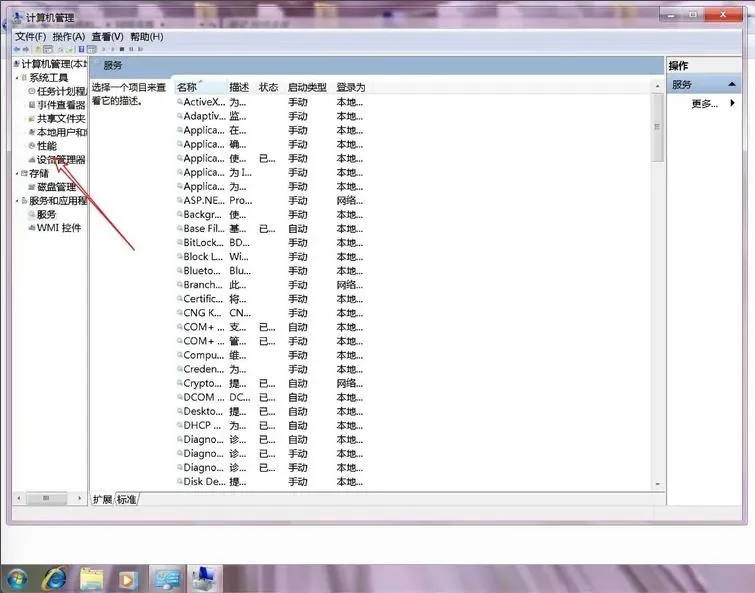755x593 pixels.
Task: Select the Adaptiv... service row
Action: (x=270, y=116)
